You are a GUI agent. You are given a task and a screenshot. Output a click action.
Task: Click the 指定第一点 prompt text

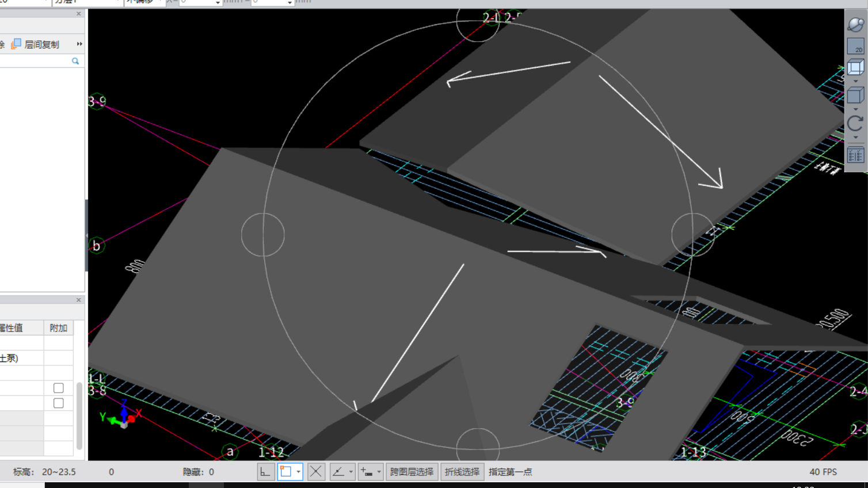coord(511,472)
